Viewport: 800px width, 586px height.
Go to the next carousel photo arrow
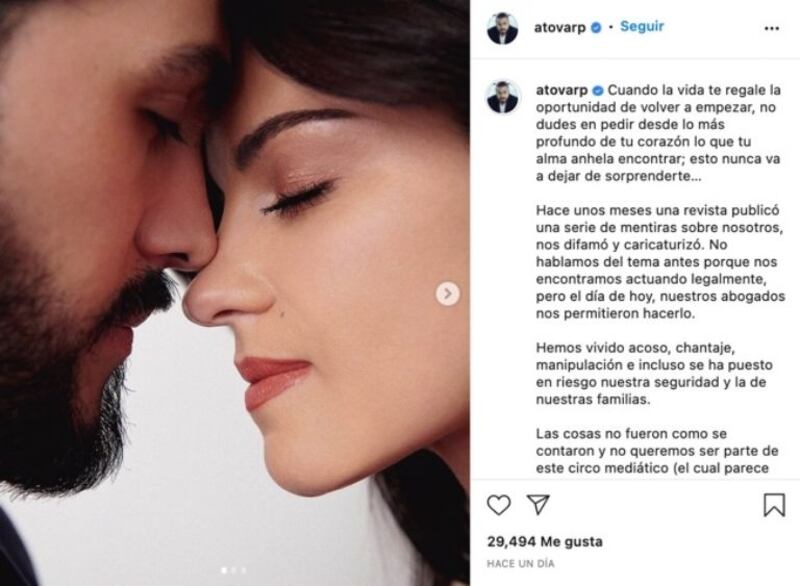tap(447, 294)
